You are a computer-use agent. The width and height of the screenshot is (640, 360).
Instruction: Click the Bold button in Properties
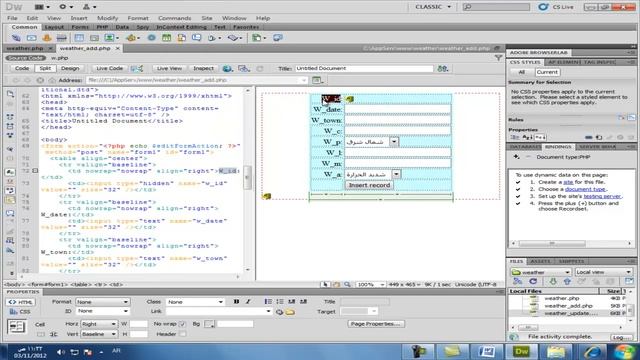[236, 302]
